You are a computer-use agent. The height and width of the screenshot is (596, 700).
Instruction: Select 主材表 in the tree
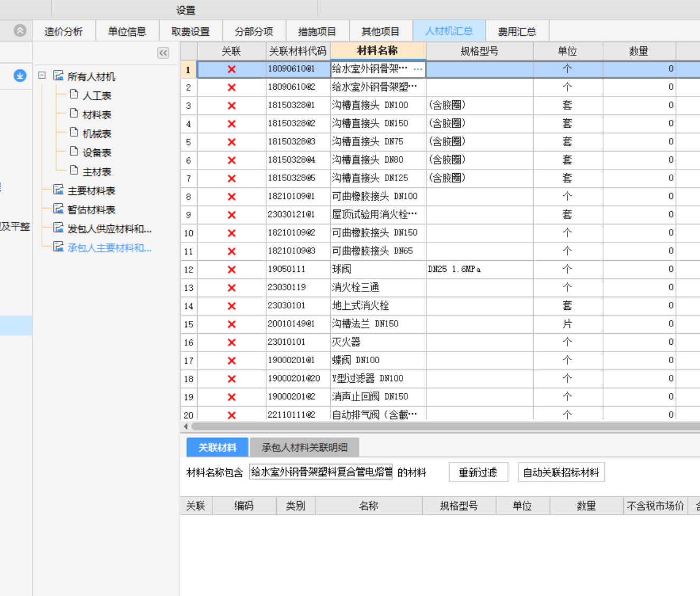pos(97,172)
